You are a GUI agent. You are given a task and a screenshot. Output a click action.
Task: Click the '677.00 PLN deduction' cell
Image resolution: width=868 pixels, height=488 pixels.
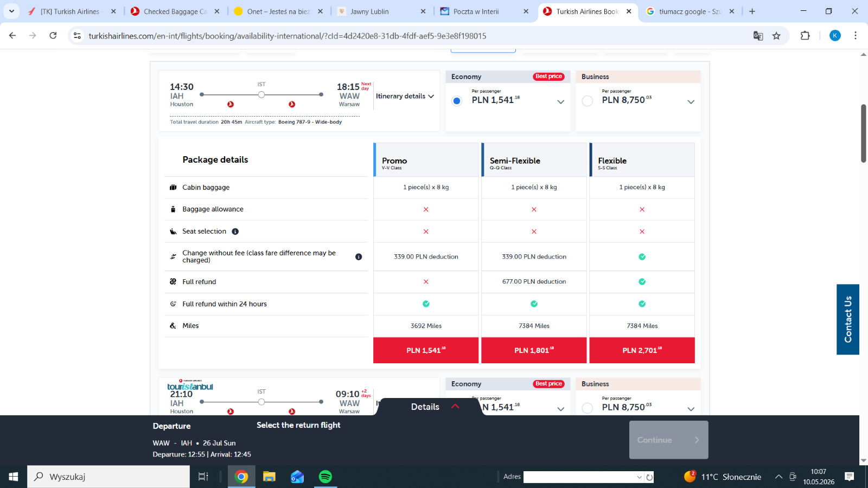[x=534, y=282]
